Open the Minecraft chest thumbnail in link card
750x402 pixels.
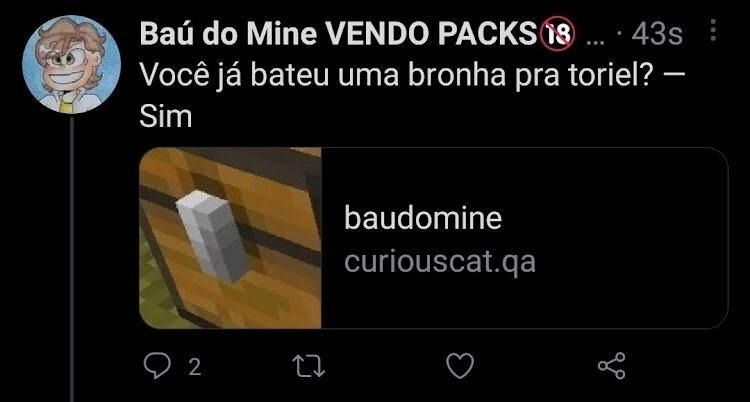point(230,238)
